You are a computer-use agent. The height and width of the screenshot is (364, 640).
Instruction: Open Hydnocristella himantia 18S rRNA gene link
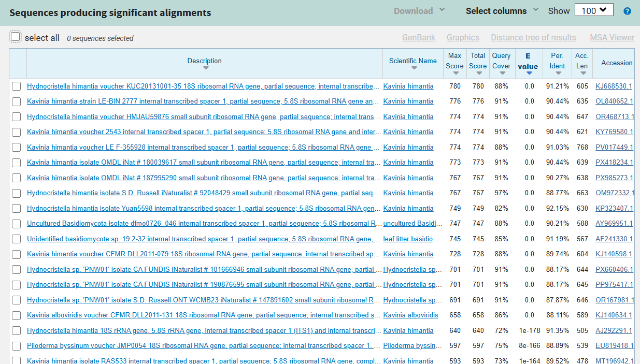coord(204,331)
